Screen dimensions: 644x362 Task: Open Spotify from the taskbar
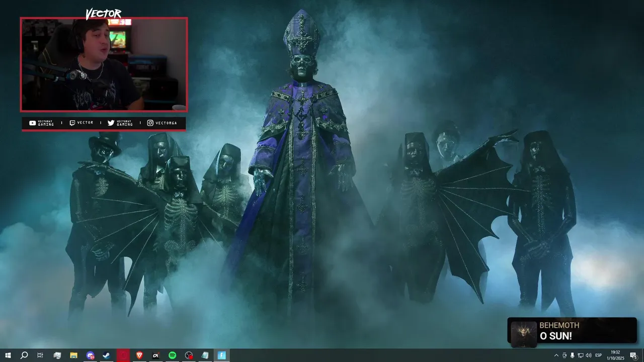coord(172,355)
